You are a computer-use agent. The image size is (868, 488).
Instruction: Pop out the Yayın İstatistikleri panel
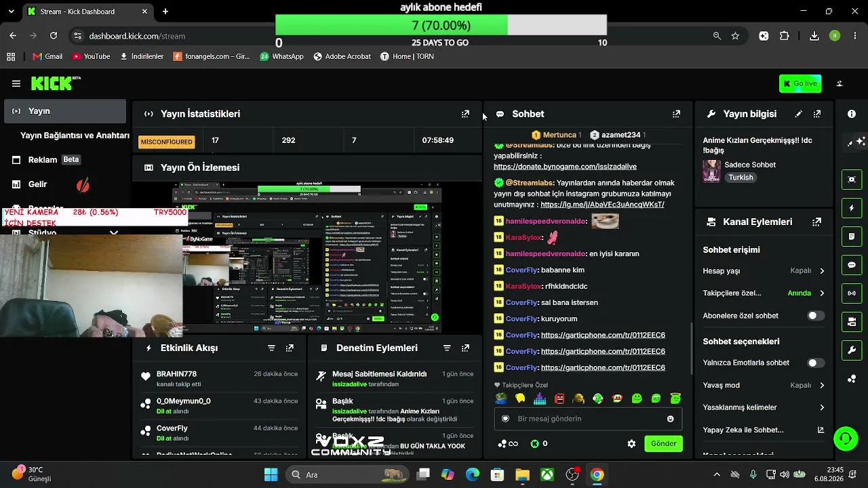coord(465,114)
